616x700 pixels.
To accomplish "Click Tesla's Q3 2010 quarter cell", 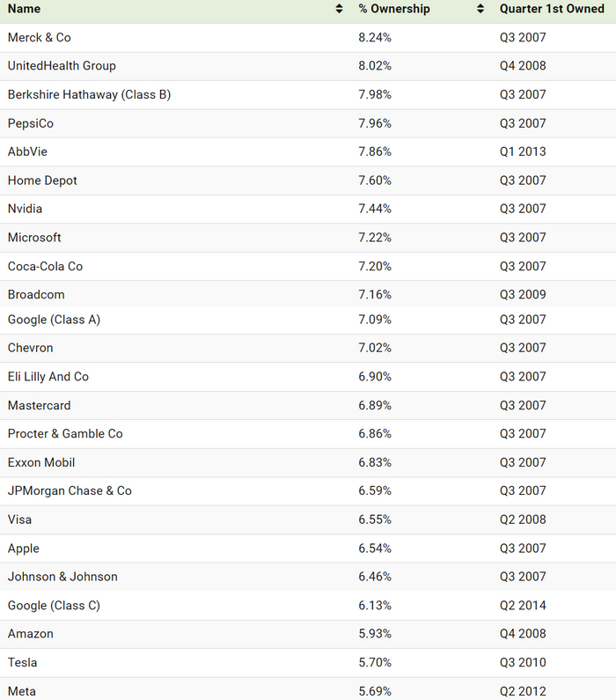I will pyautogui.click(x=523, y=662).
